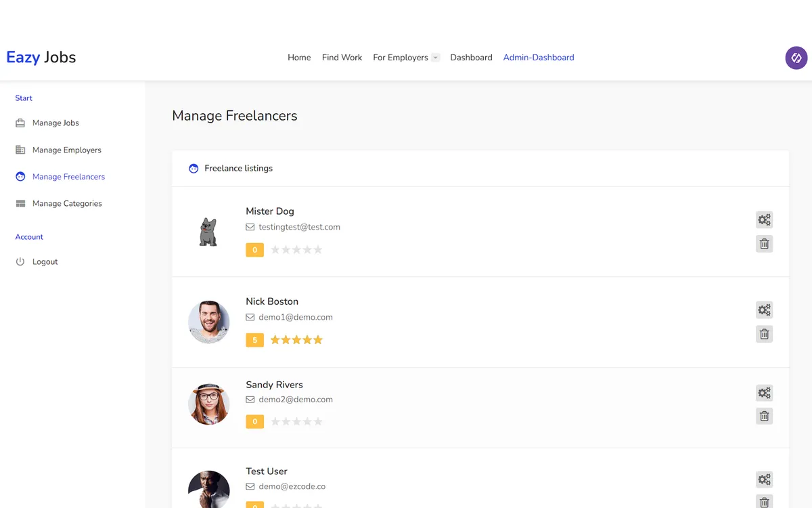
Task: Click Sandy Rivers' profile photo
Action: [209, 404]
